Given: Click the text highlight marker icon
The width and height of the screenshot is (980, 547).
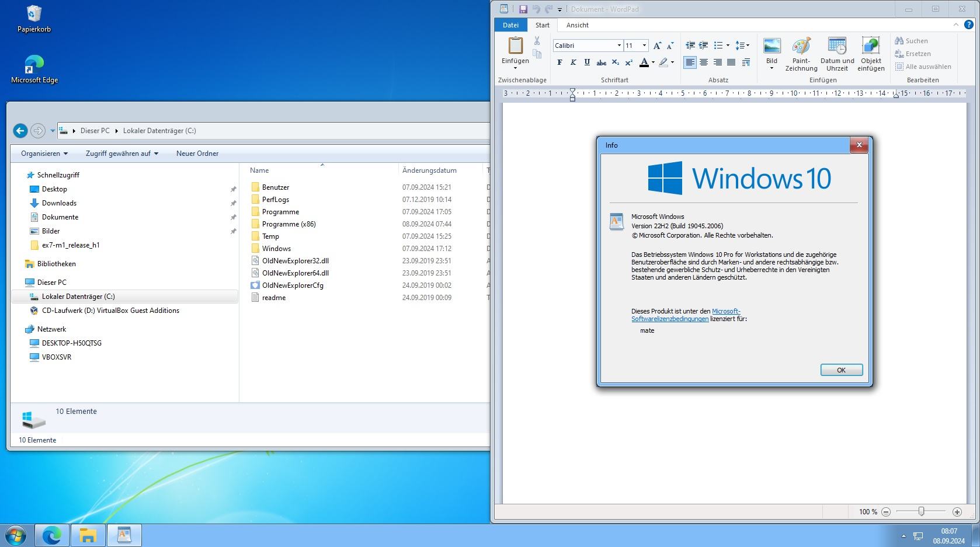Looking at the screenshot, I should [663, 62].
